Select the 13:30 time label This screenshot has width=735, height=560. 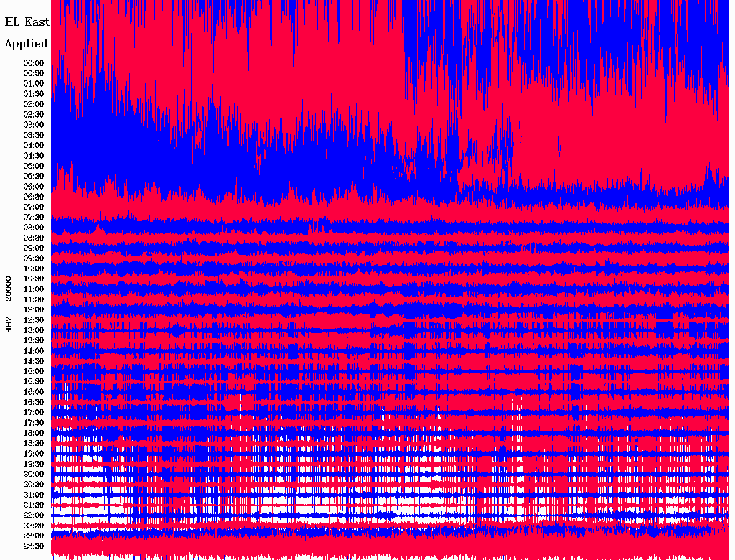[34, 340]
